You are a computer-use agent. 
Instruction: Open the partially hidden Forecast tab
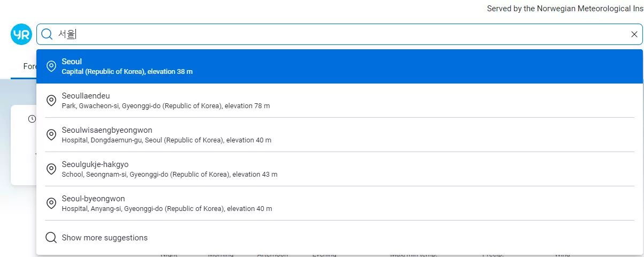pos(29,67)
